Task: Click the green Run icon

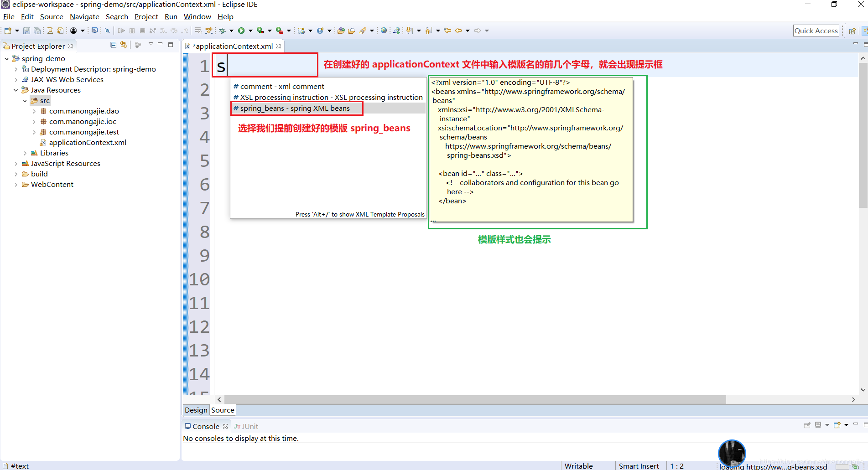Action: (241, 31)
